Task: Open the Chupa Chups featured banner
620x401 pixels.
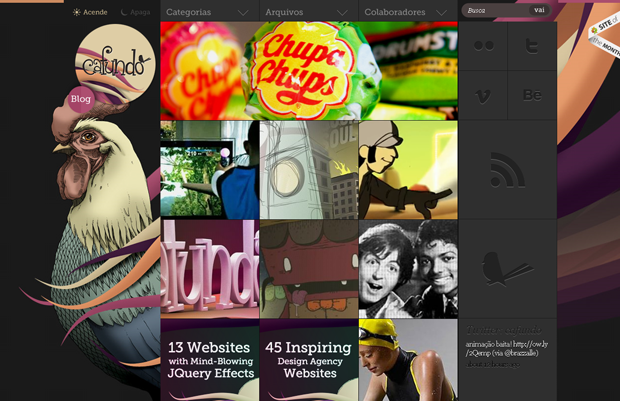Action: (309, 71)
